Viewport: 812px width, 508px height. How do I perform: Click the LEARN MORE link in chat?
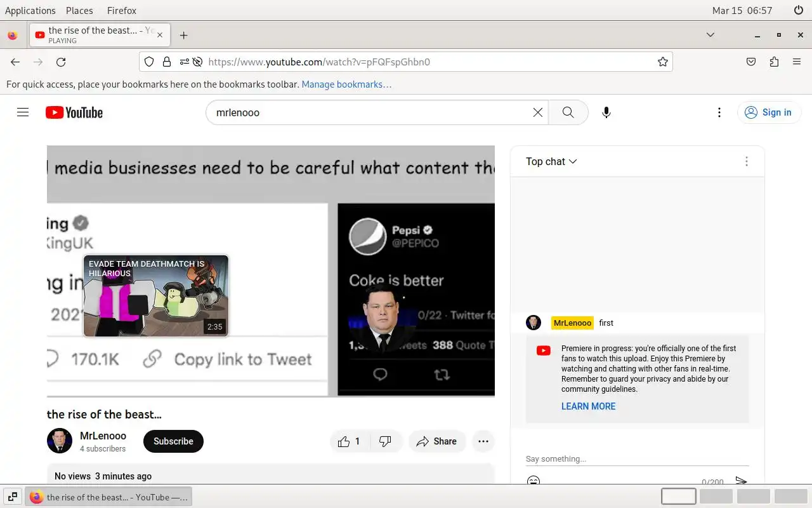tap(588, 406)
